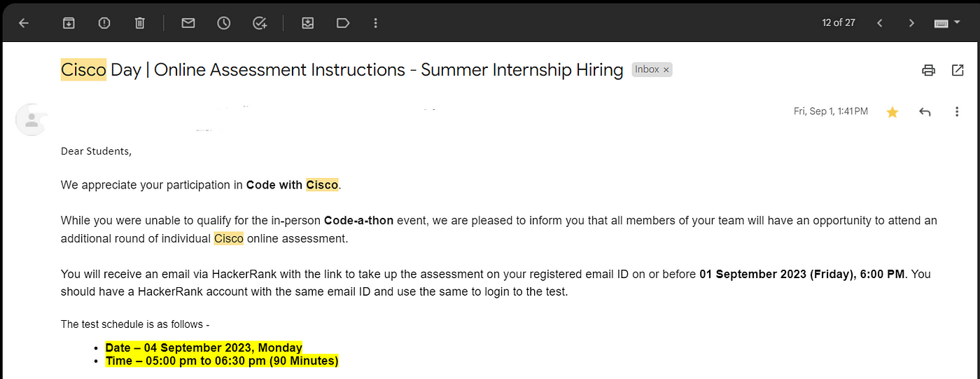Mark the email as unread
The height and width of the screenshot is (379, 980).
point(188,23)
